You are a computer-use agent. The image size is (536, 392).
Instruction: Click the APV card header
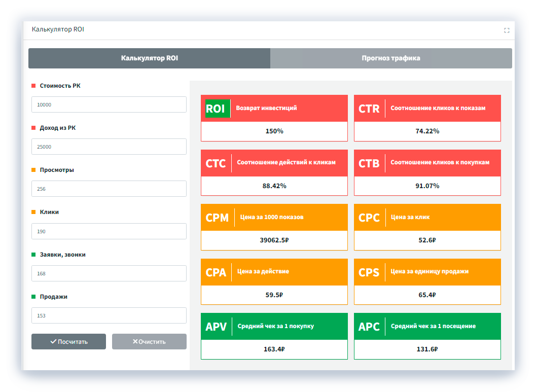point(274,327)
